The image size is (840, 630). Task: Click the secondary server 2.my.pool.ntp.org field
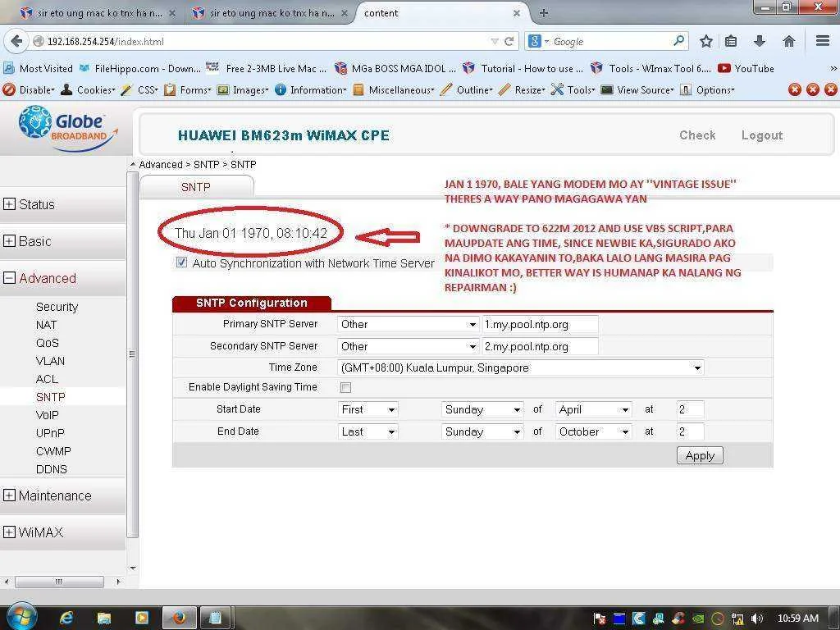540,347
